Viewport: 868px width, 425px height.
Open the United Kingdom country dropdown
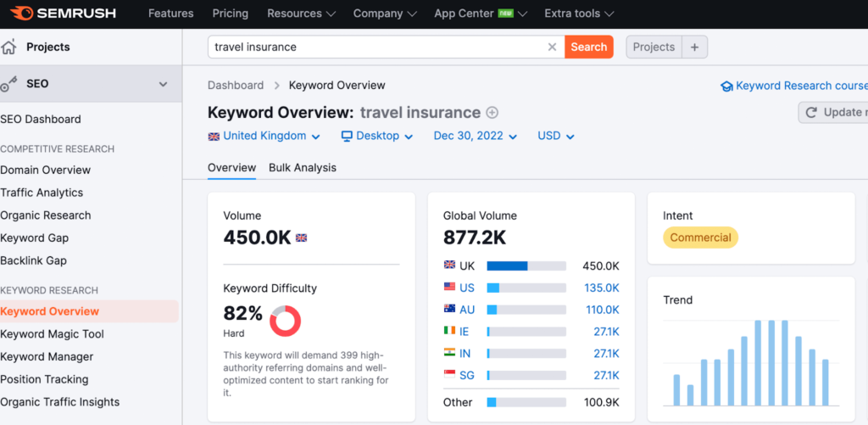[x=264, y=136]
